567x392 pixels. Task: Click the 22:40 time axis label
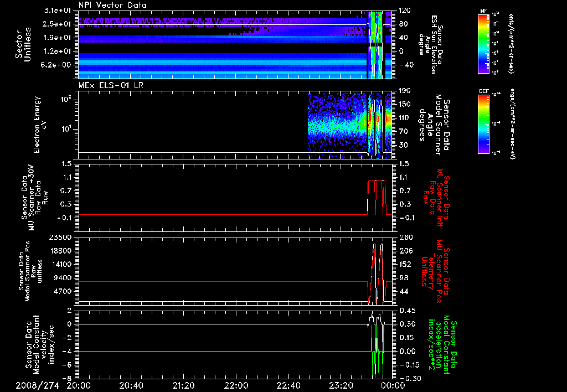[288, 385]
